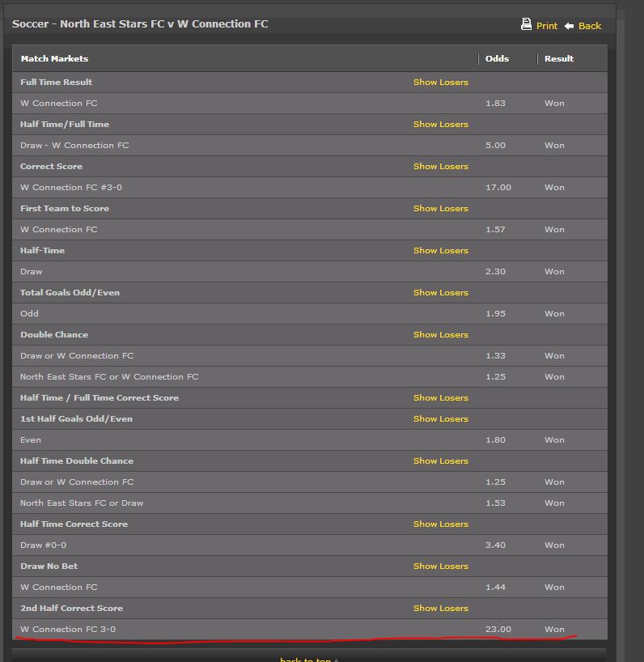
Task: Show losers for 1st Half Goals Odd/Even
Action: (441, 419)
